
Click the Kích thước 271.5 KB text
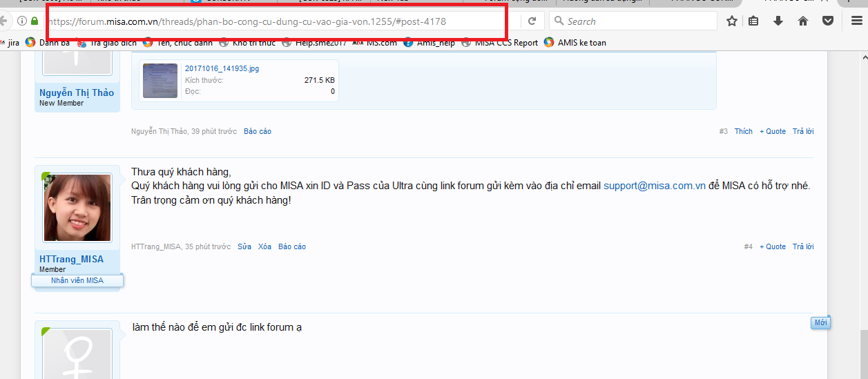pos(260,80)
